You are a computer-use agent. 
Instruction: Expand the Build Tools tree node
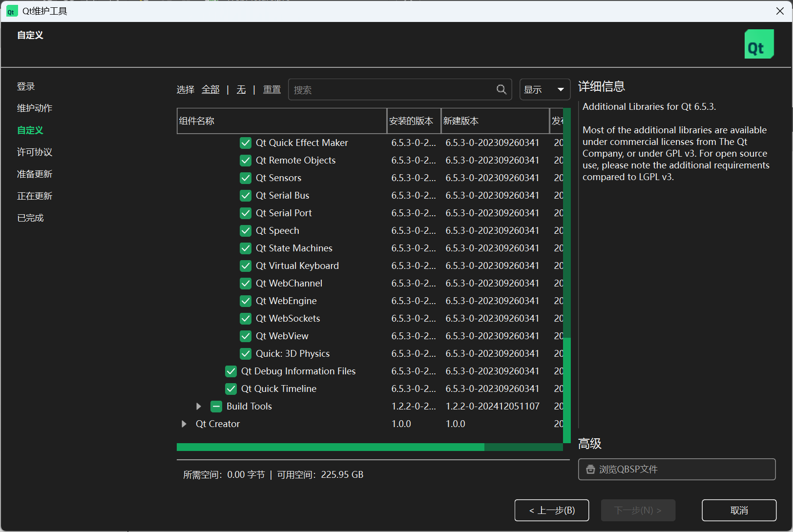tap(198, 407)
